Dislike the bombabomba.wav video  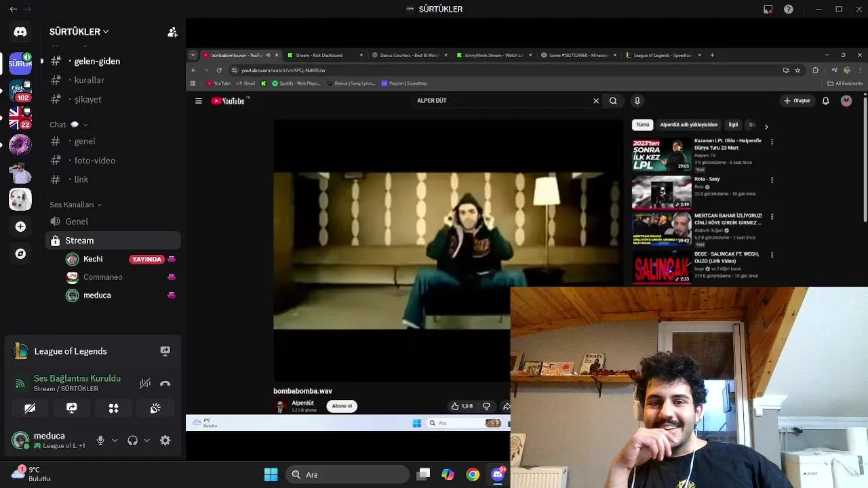pyautogui.click(x=486, y=406)
